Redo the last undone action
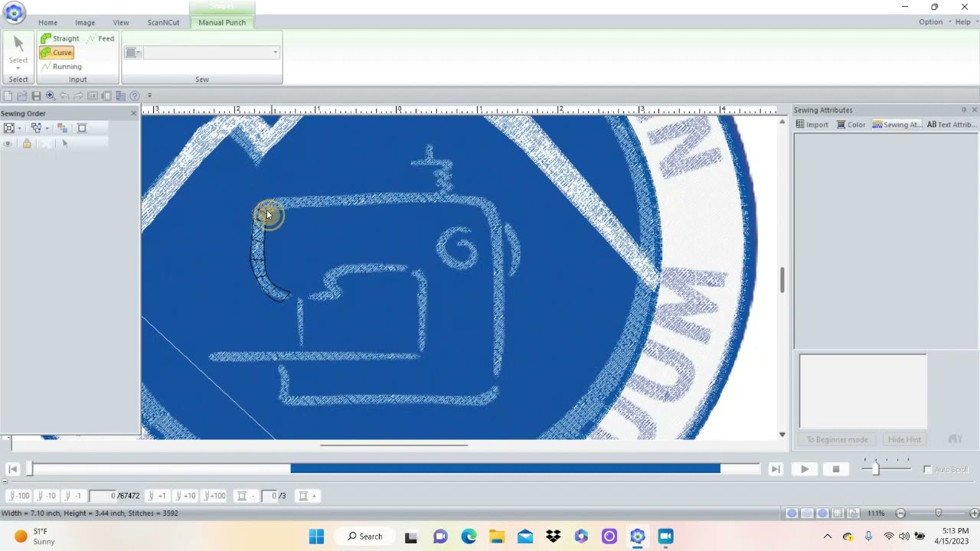This screenshot has height=551, width=980. [78, 96]
